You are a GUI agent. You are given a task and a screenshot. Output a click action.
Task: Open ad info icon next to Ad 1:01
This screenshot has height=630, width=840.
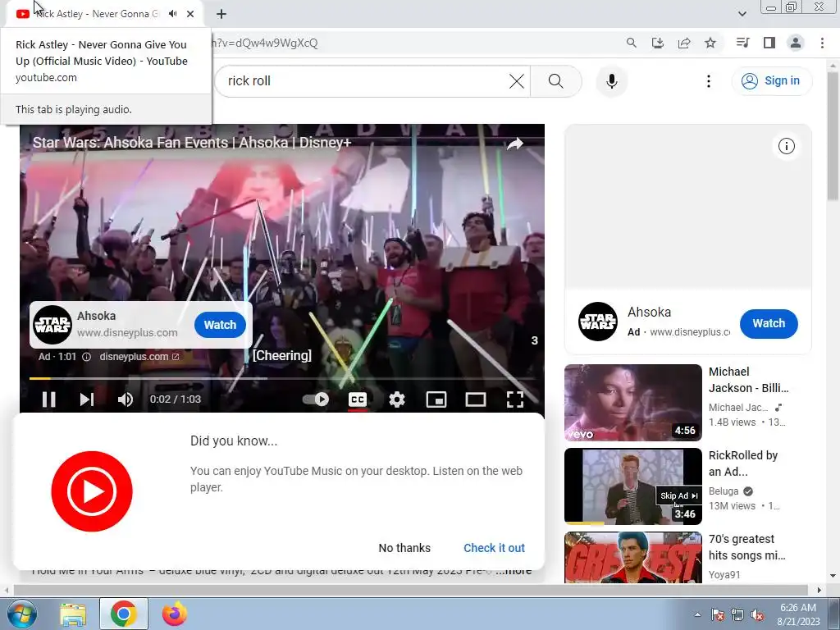pos(86,357)
